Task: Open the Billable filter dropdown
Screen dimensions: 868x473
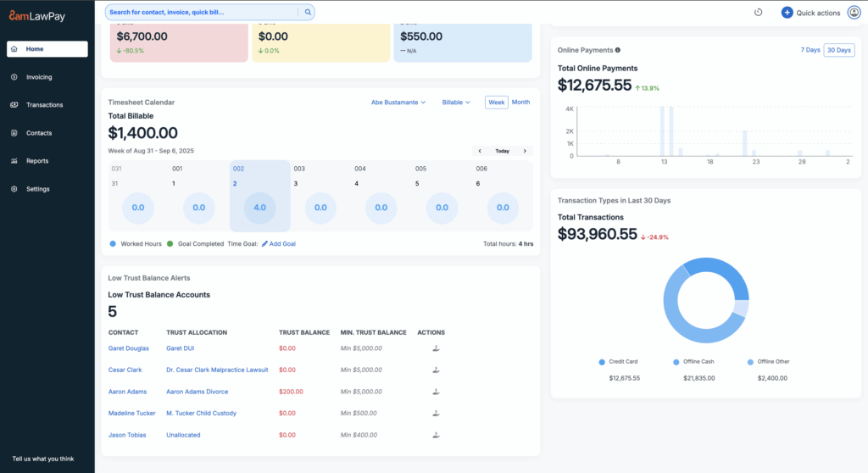Action: 456,103
